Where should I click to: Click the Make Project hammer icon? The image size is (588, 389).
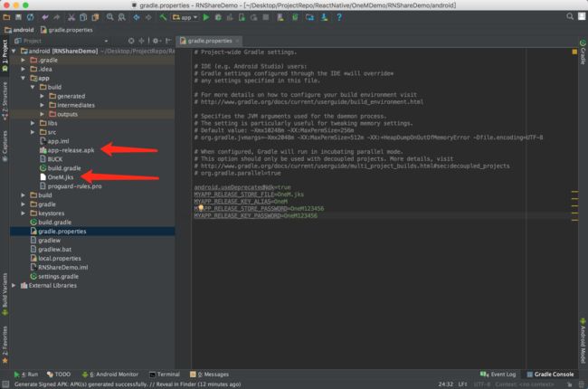tap(163, 17)
